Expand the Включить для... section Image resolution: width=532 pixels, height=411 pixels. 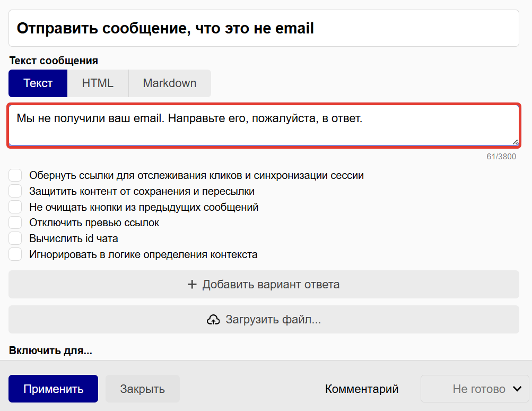(x=49, y=351)
